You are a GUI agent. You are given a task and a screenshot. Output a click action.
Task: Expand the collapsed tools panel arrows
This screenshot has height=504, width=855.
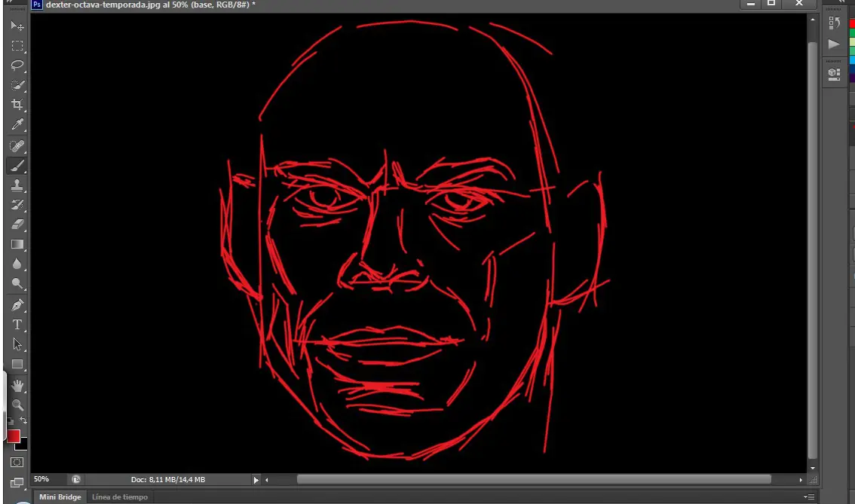(9, 2)
